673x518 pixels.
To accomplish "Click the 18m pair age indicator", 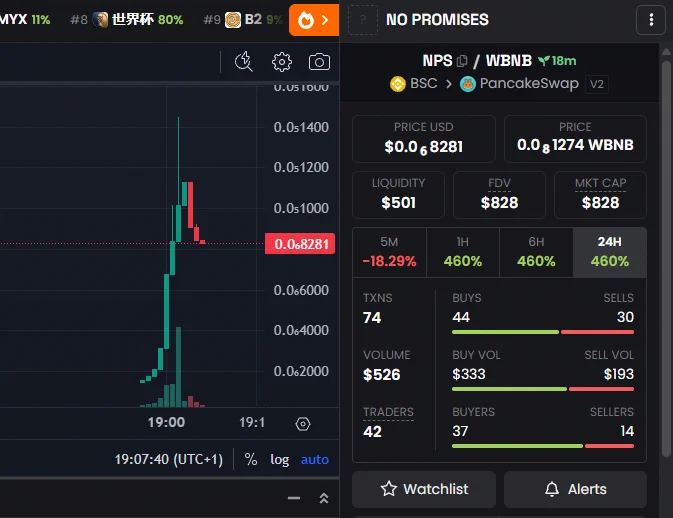I will pyautogui.click(x=557, y=61).
